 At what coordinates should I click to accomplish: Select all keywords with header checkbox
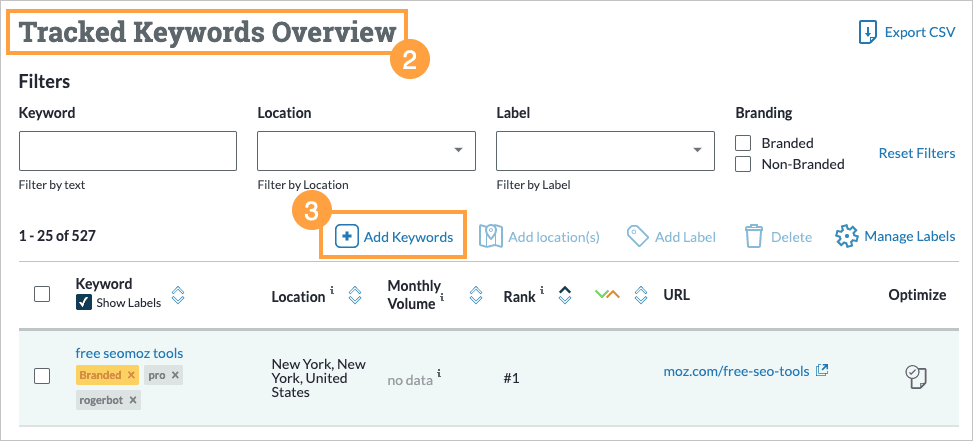click(42, 294)
